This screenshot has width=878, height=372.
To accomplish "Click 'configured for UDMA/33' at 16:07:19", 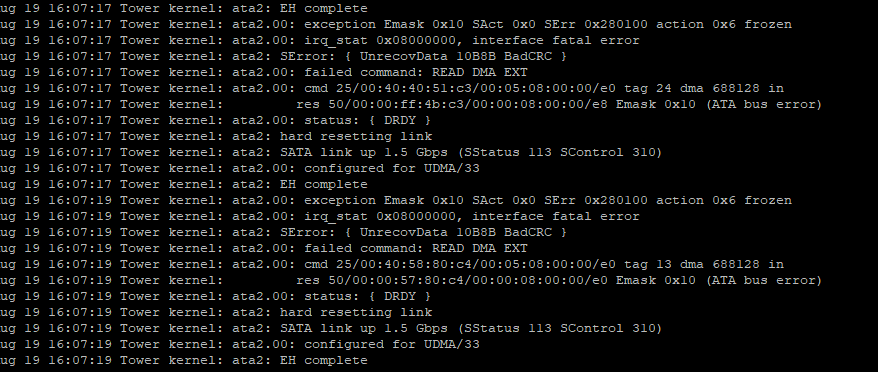I will coord(391,345).
